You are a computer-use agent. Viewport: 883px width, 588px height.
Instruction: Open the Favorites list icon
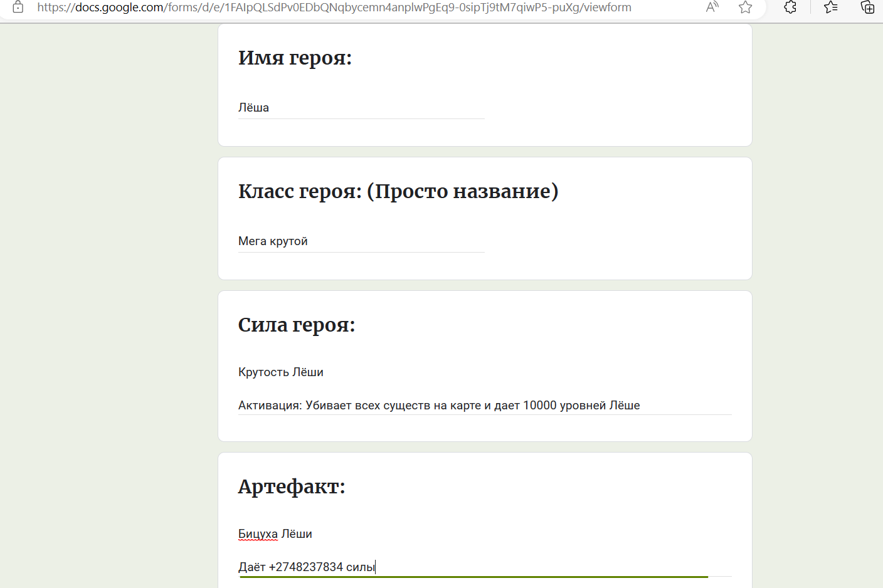(831, 8)
